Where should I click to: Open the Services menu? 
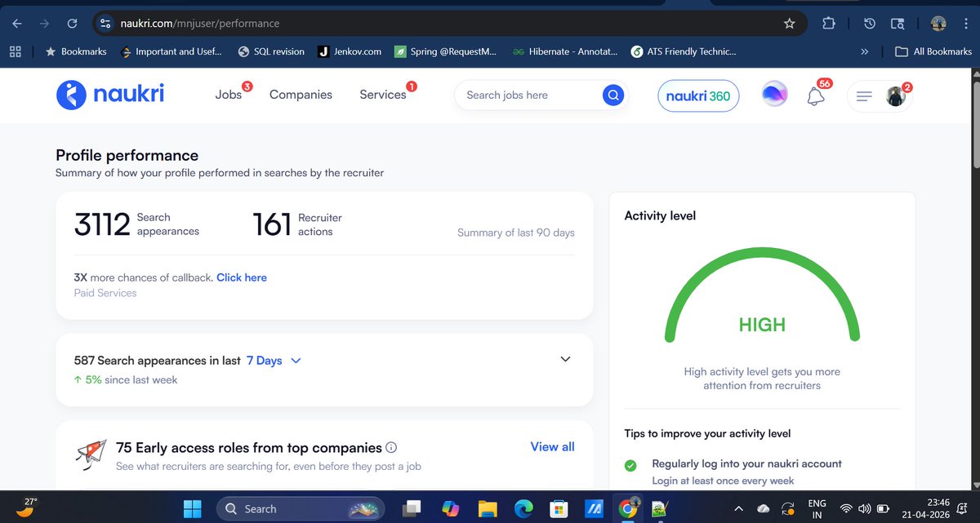pos(383,95)
